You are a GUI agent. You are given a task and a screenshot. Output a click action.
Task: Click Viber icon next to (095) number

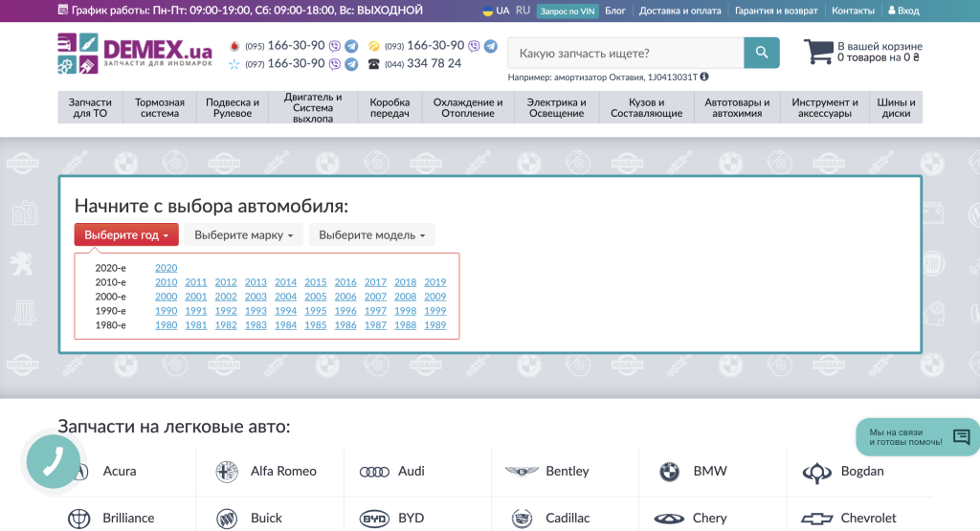pyautogui.click(x=335, y=46)
